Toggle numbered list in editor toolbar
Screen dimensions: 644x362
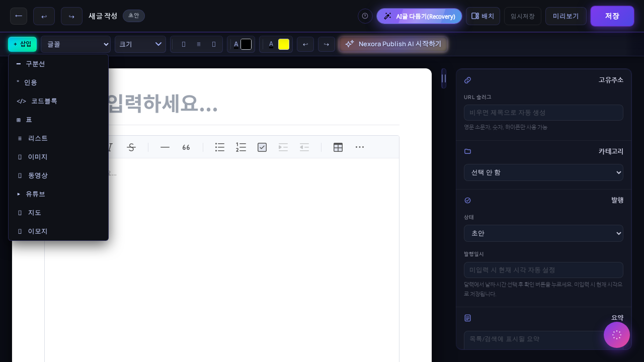pyautogui.click(x=241, y=147)
